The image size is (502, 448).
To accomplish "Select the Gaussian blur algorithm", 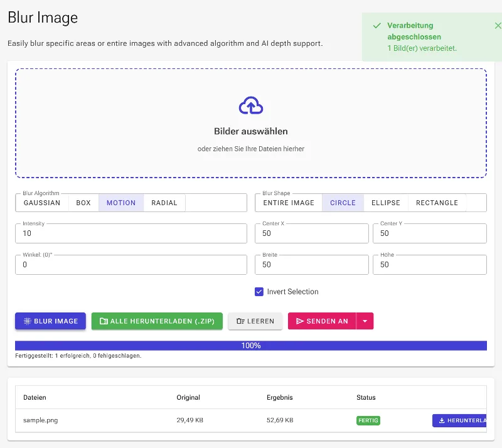I will click(x=42, y=203).
